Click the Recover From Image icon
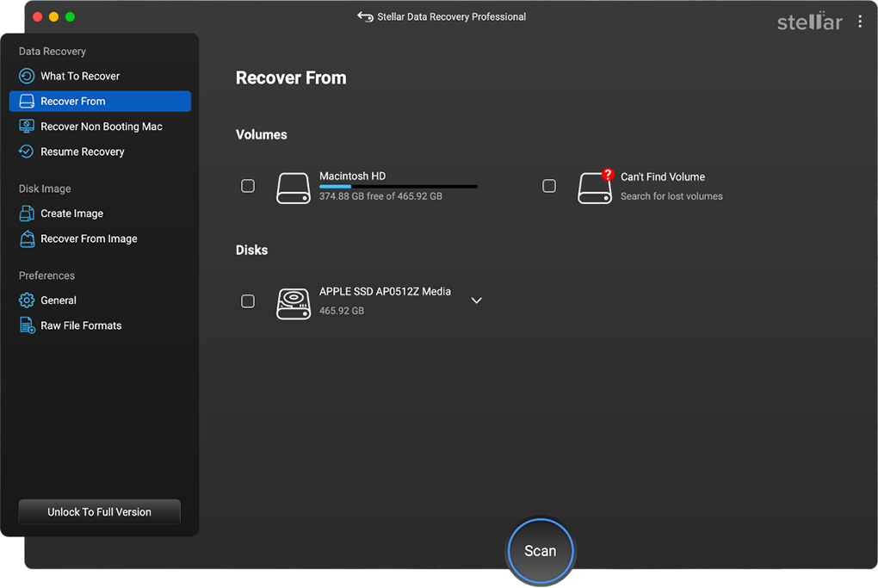Image resolution: width=878 pixels, height=588 pixels. pyautogui.click(x=27, y=239)
